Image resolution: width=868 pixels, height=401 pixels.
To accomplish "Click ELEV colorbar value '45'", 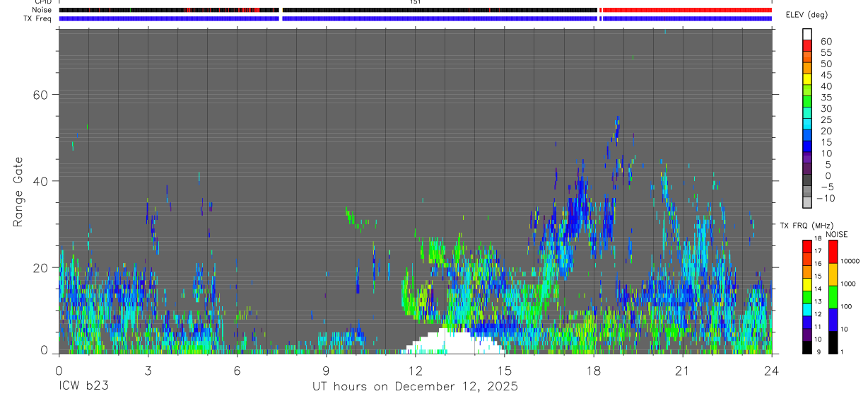I will 826,75.
